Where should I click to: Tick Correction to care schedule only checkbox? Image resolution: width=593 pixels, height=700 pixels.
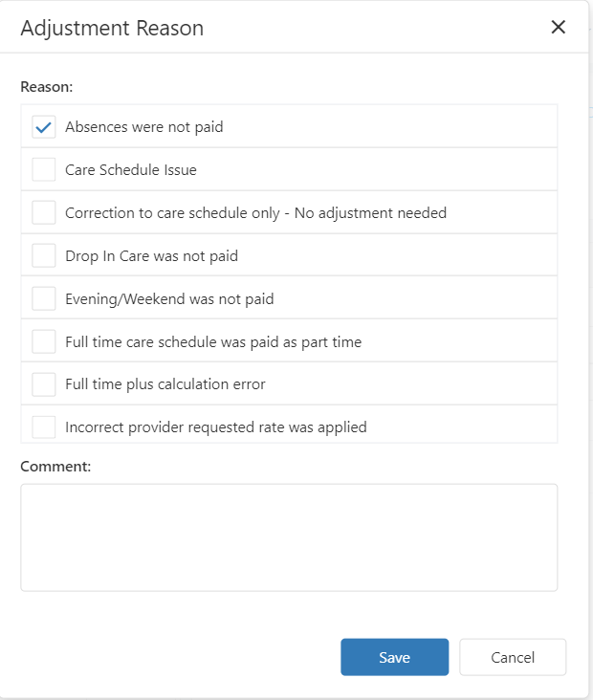(44, 212)
